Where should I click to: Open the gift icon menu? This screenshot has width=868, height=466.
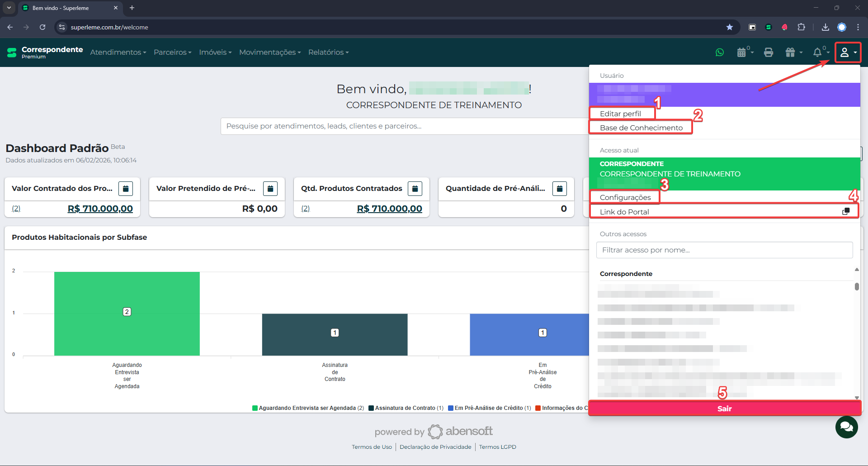(x=791, y=52)
